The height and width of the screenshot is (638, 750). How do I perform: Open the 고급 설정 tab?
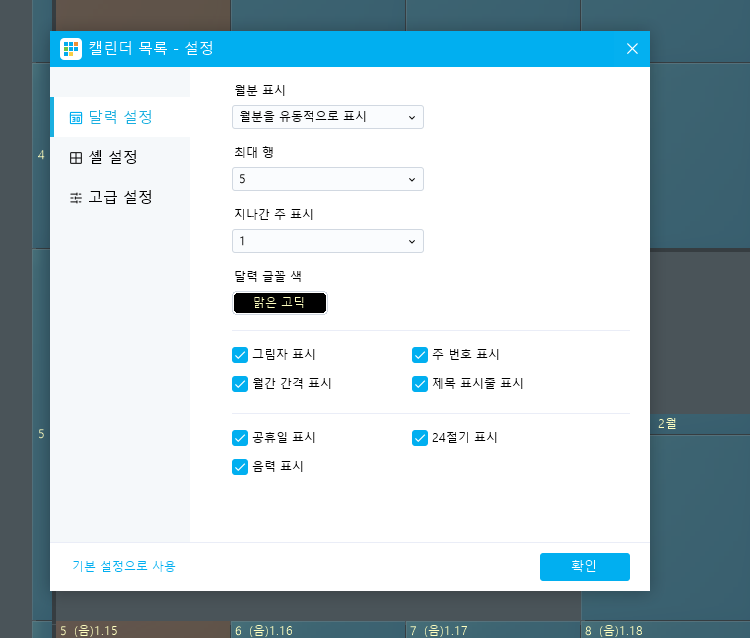120,197
